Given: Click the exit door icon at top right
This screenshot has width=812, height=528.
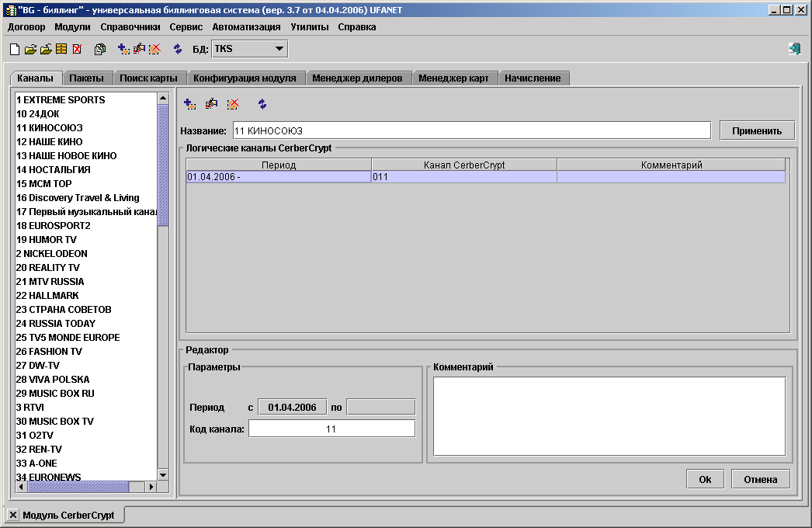Looking at the screenshot, I should click(794, 49).
